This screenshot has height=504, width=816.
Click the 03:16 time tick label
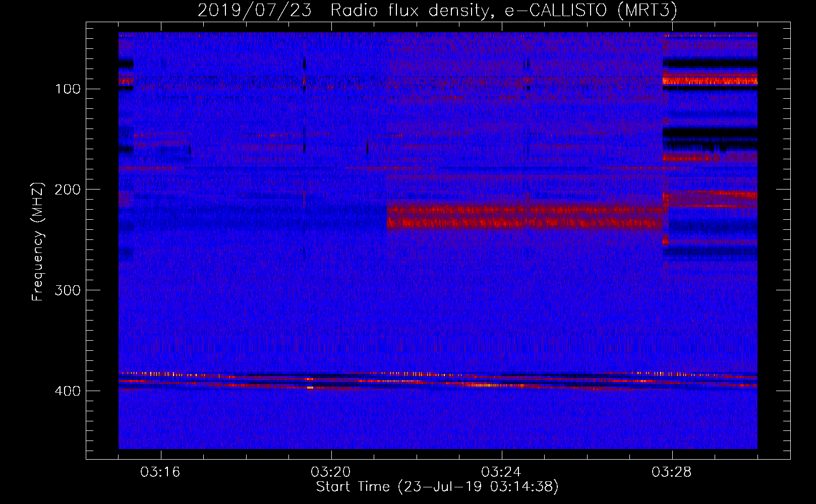point(160,472)
